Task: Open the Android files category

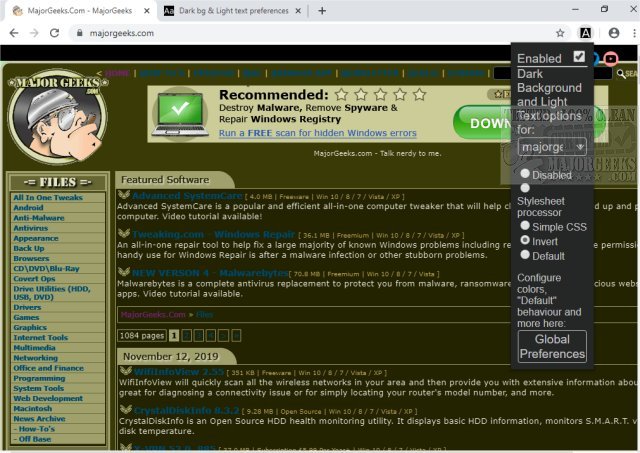Action: click(x=29, y=208)
